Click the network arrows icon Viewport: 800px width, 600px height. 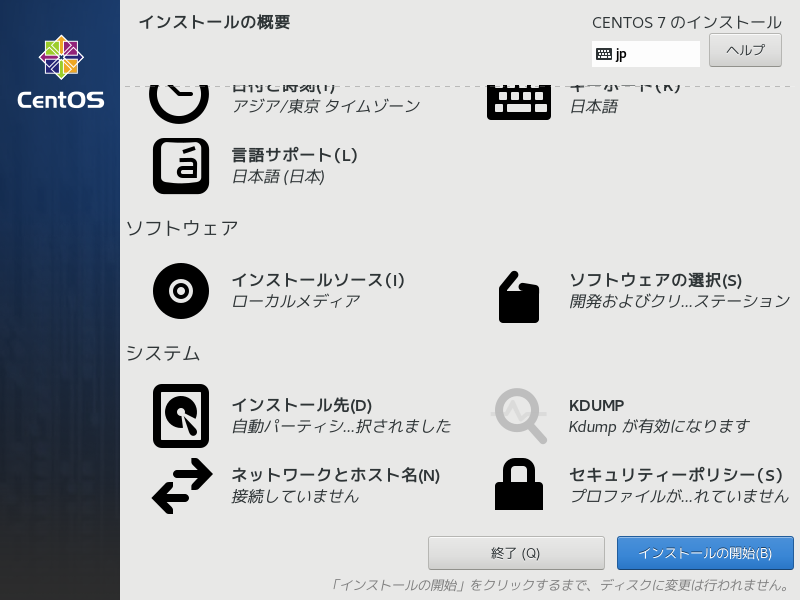click(x=182, y=486)
